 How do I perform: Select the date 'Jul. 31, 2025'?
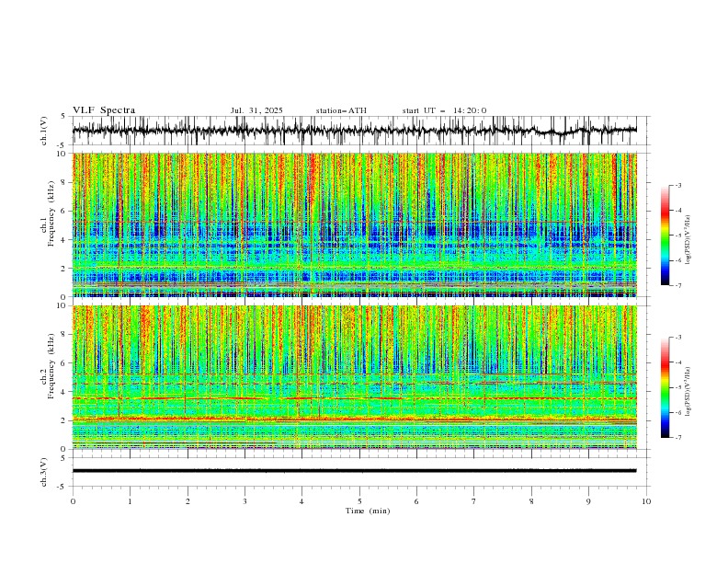256,110
